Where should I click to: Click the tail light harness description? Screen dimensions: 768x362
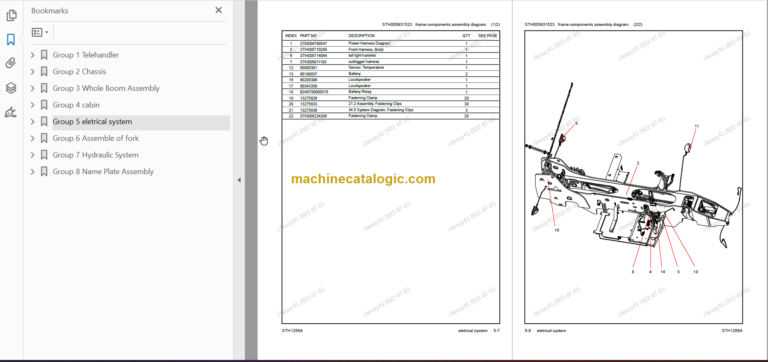pos(362,55)
